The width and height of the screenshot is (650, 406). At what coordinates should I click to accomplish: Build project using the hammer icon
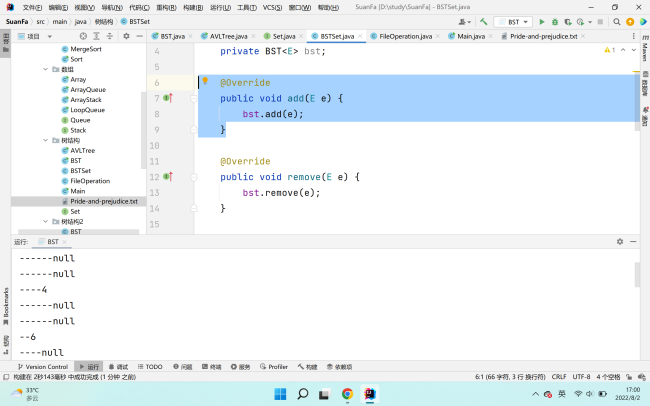coord(483,22)
